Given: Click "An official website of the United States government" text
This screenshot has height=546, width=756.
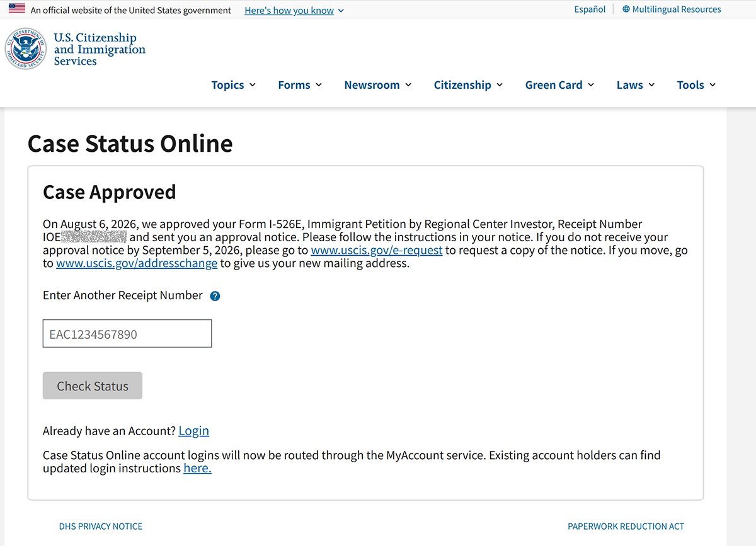Looking at the screenshot, I should click(131, 11).
